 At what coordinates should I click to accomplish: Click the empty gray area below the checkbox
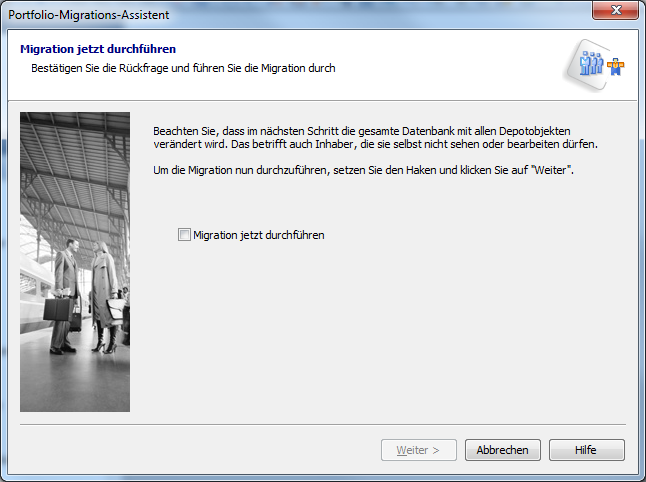(x=380, y=330)
